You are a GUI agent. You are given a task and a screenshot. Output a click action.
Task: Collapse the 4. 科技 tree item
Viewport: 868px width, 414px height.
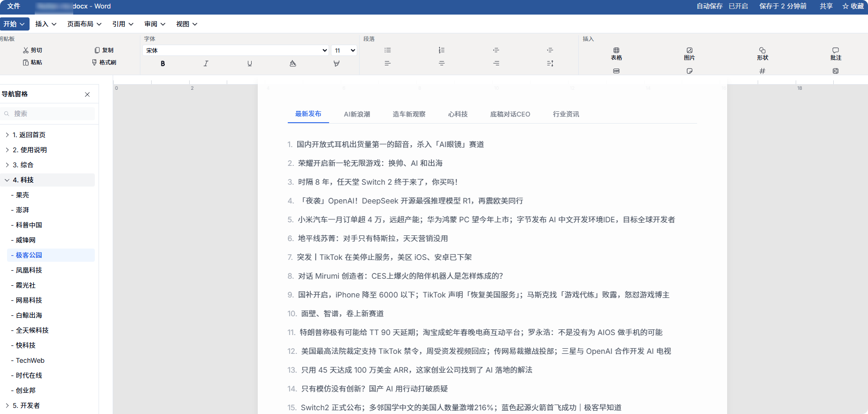click(7, 180)
